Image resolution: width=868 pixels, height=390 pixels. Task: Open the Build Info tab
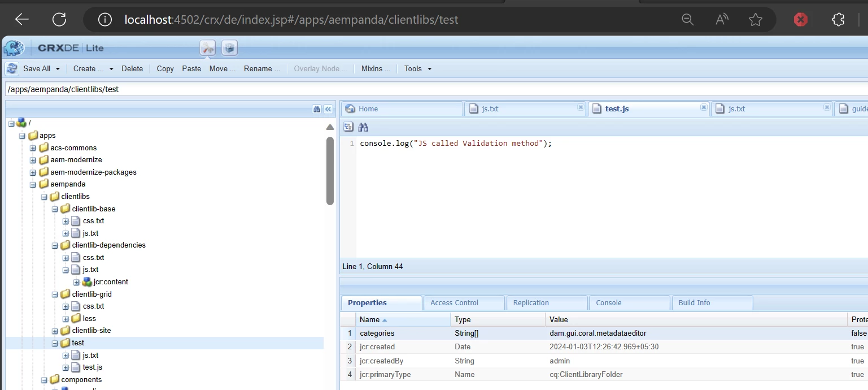[712, 302]
